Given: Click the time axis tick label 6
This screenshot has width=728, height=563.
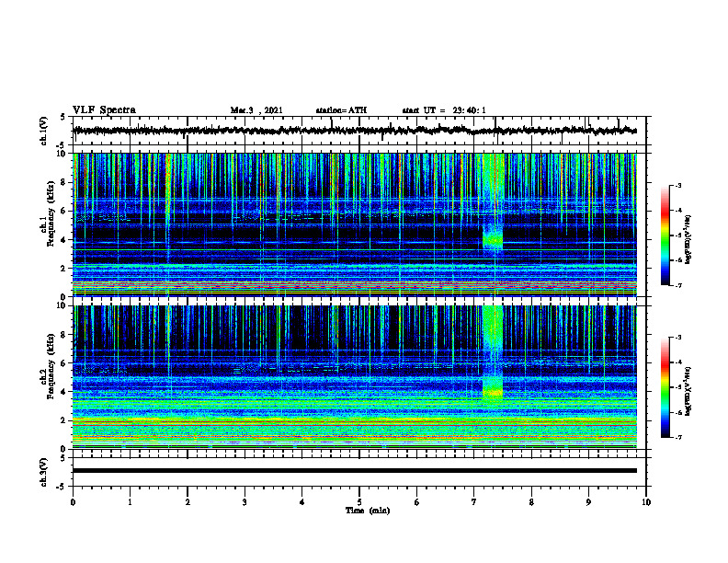Looking at the screenshot, I should click(x=417, y=502).
